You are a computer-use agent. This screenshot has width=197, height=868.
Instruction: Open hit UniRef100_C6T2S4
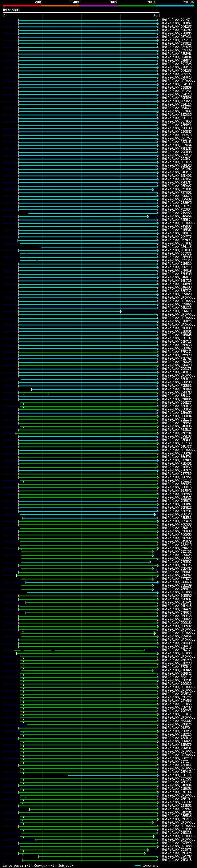click(177, 91)
